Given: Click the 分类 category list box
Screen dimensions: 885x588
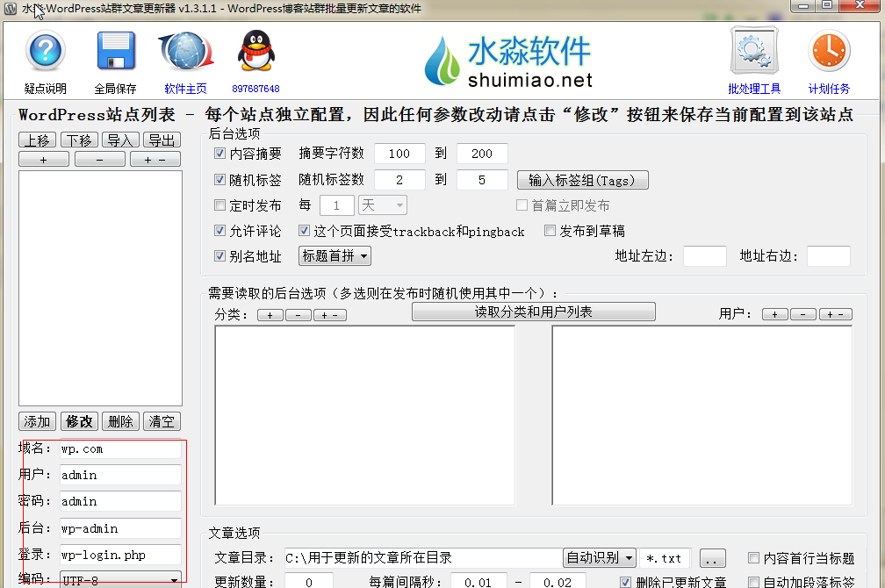Looking at the screenshot, I should coord(365,416).
